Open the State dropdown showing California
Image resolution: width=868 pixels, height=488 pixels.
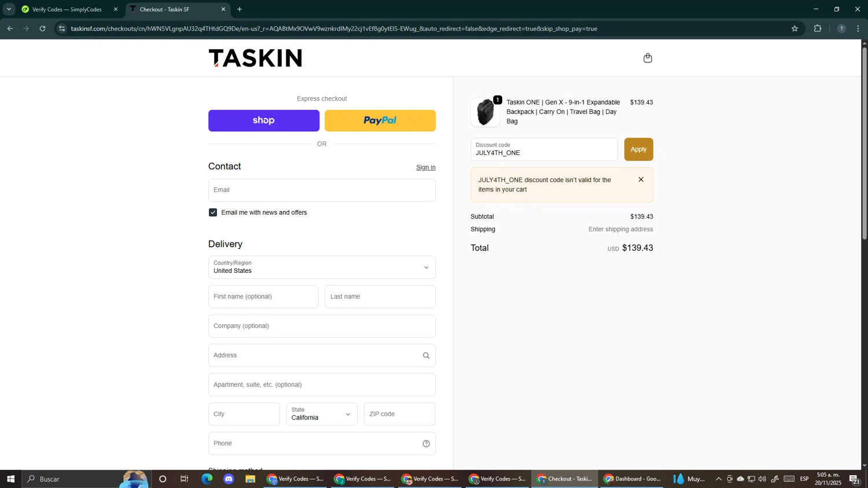(322, 414)
